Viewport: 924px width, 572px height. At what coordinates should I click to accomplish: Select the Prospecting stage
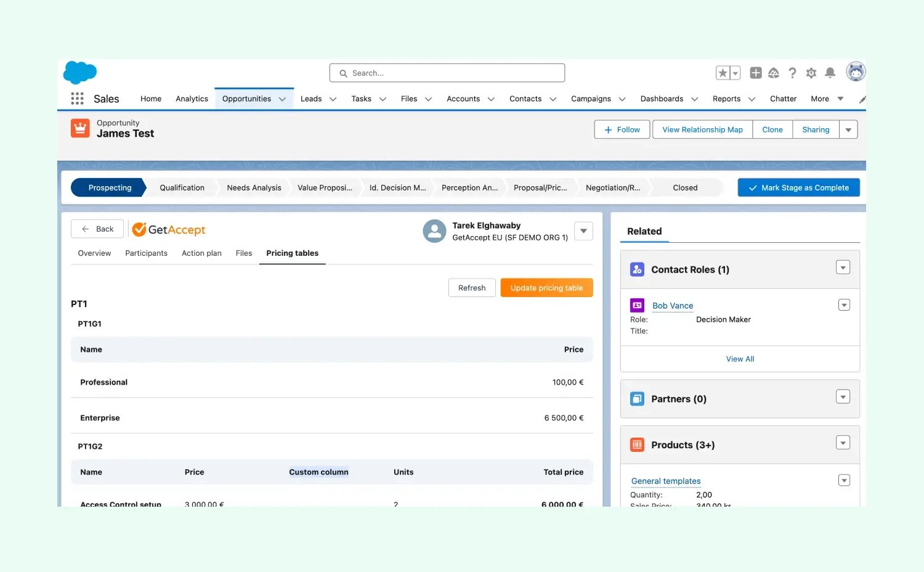110,187
